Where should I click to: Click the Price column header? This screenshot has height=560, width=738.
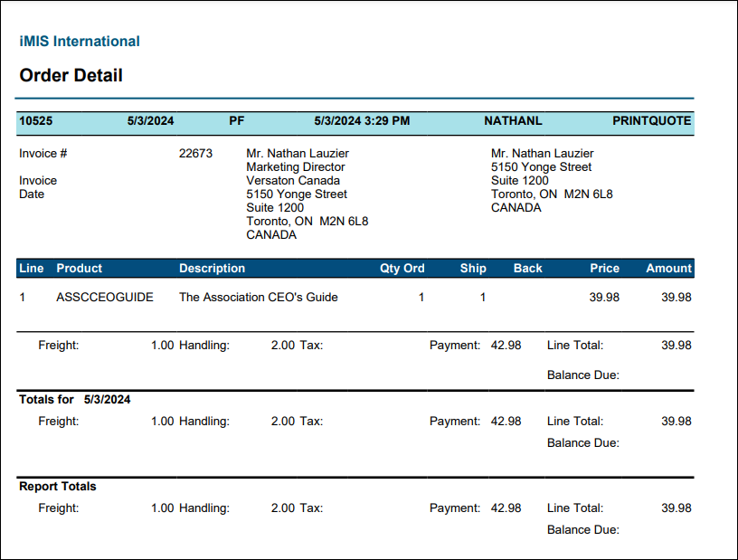[x=605, y=269]
